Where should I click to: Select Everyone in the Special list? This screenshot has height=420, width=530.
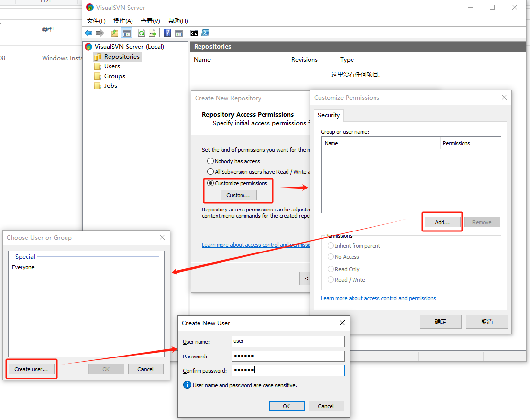point(23,267)
